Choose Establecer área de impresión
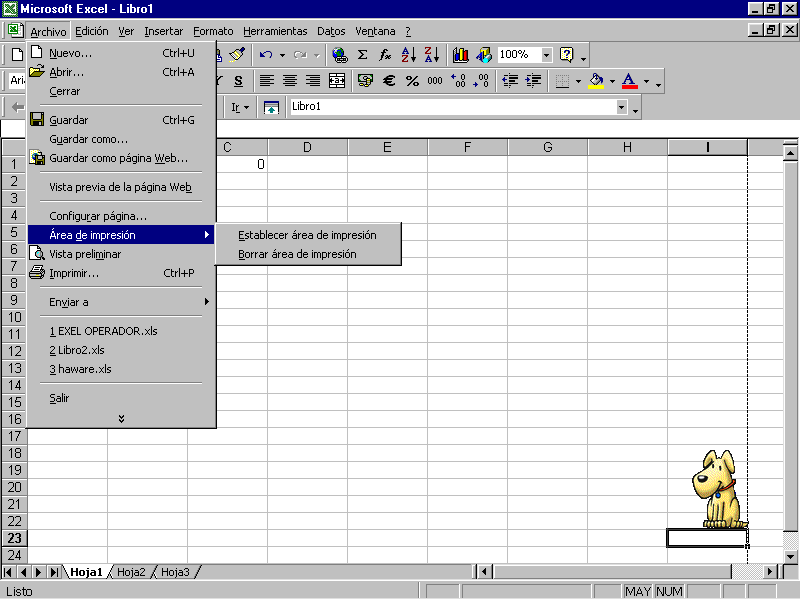The image size is (800, 600). (x=307, y=235)
